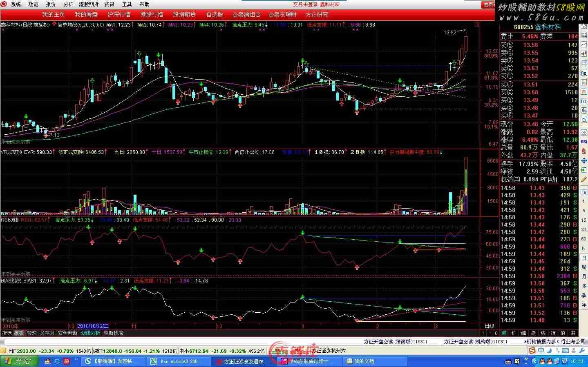Open the 功能 menu
The image size is (588, 367).
coord(34,4)
